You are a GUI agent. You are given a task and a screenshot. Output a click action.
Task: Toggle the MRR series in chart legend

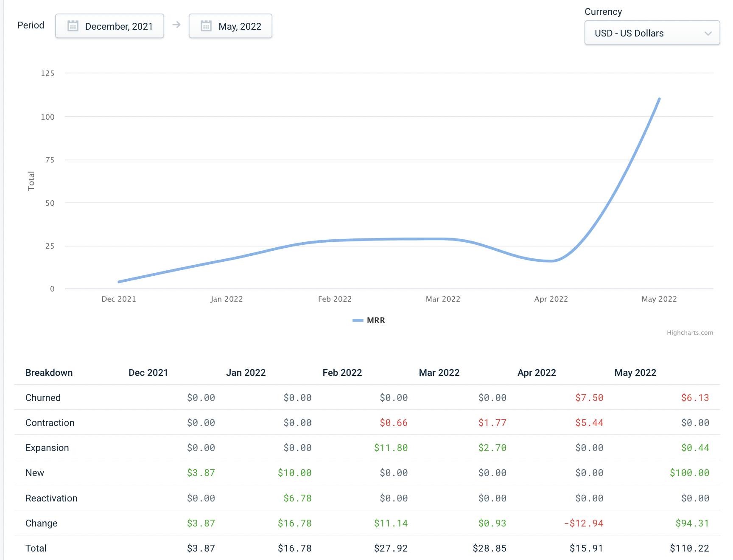[x=375, y=321]
